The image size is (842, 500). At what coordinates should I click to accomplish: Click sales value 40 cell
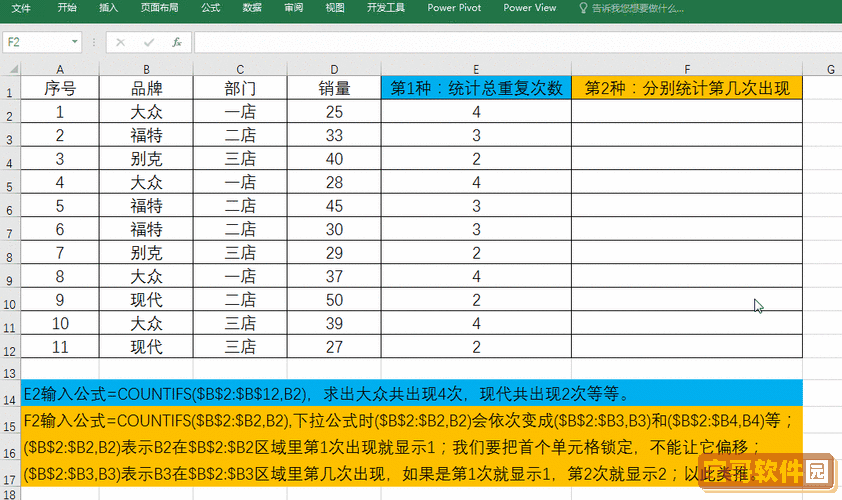tap(334, 159)
